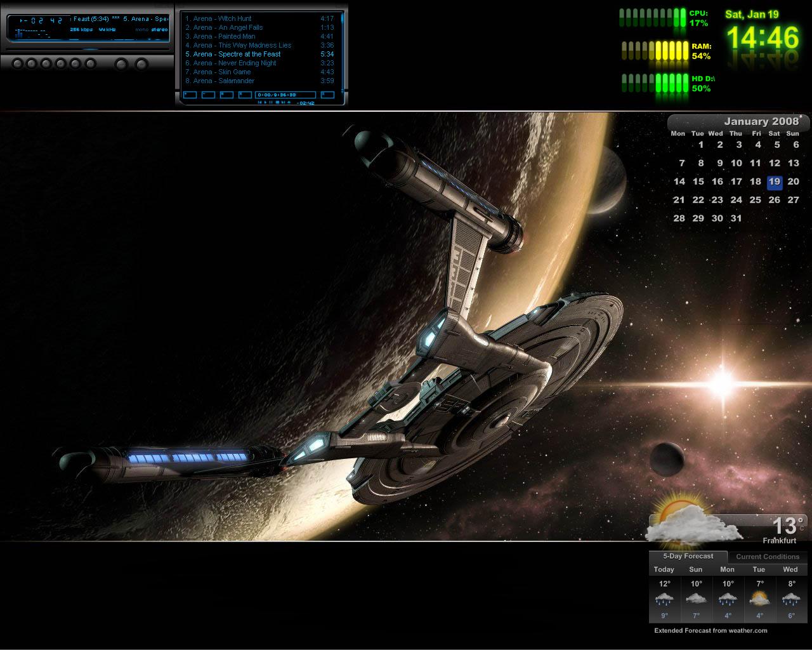Image resolution: width=812 pixels, height=650 pixels.
Task: Click the stereo indicator in the player
Action: [160, 29]
